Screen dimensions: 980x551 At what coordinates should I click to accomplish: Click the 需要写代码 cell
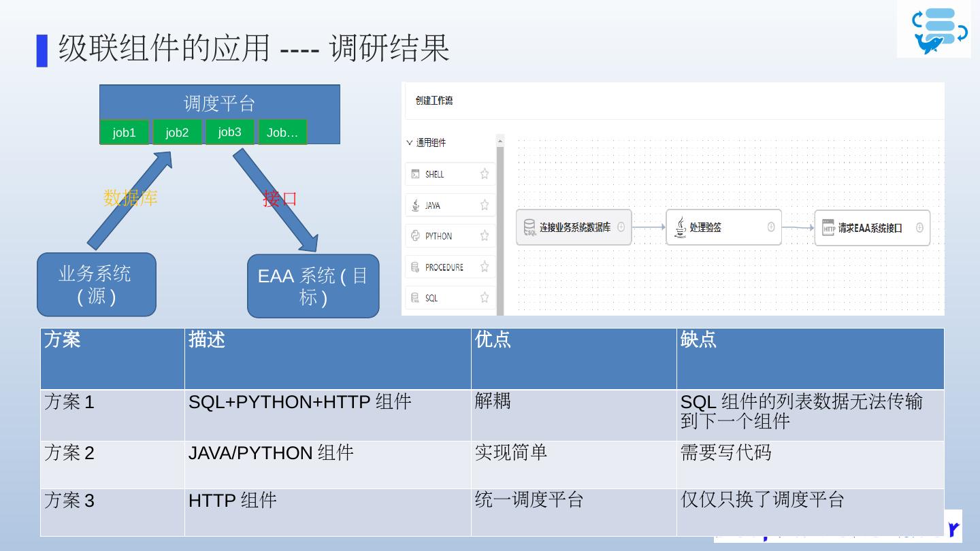(x=810, y=465)
